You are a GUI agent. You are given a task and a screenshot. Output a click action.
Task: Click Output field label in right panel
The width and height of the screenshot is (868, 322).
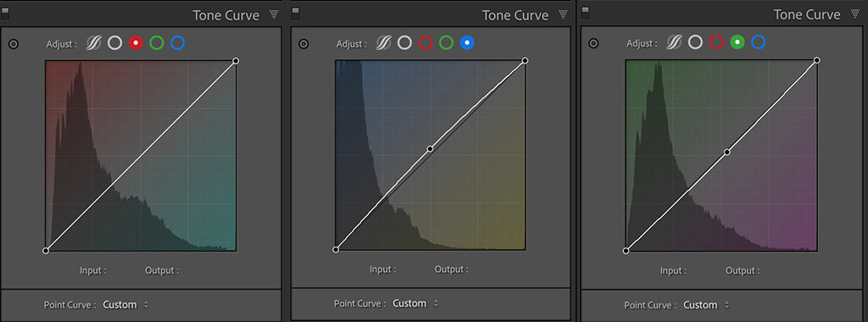pyautogui.click(x=743, y=270)
